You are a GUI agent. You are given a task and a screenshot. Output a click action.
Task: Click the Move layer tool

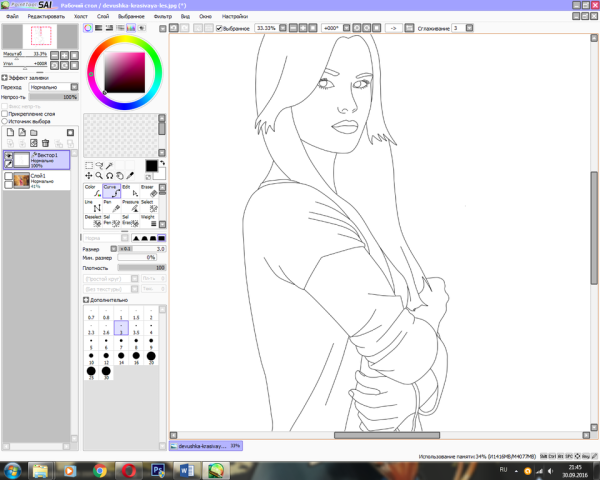click(88, 175)
